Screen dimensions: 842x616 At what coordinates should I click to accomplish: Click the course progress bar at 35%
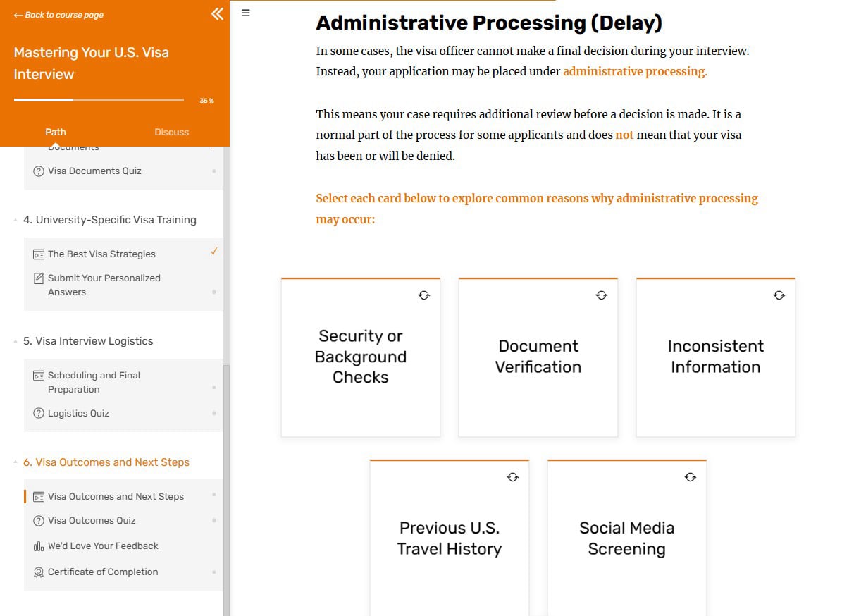[99, 100]
